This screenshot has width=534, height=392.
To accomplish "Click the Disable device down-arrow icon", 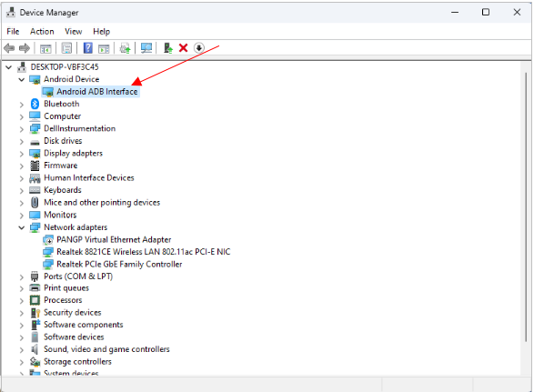I will 199,48.
